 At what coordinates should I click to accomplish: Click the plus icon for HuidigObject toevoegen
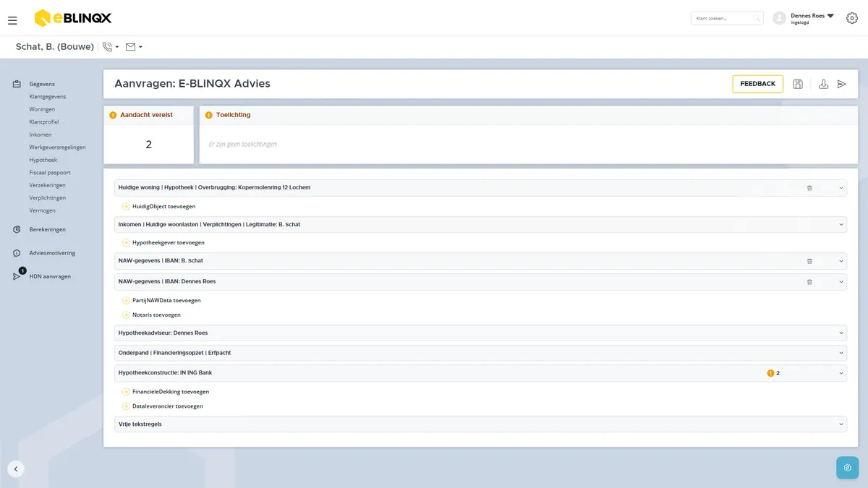pyautogui.click(x=126, y=207)
